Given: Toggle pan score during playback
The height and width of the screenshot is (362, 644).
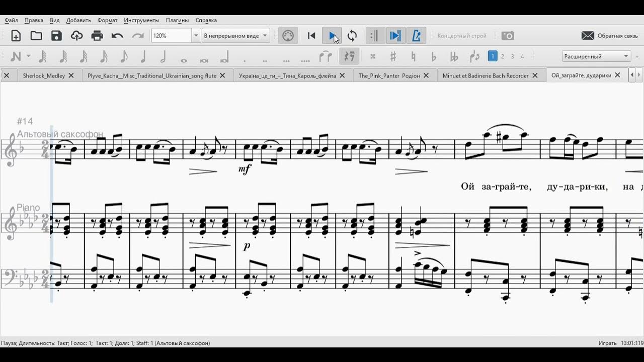Looking at the screenshot, I should point(395,36).
